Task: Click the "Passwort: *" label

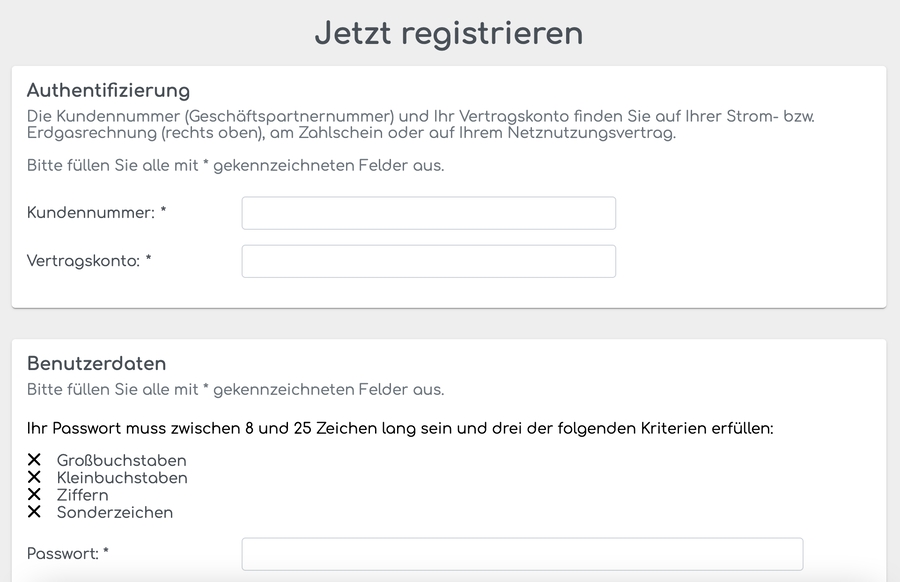Action: [68, 554]
